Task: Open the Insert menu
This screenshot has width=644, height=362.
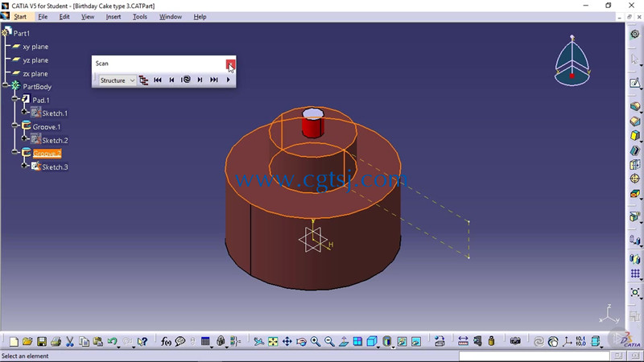Action: [114, 17]
